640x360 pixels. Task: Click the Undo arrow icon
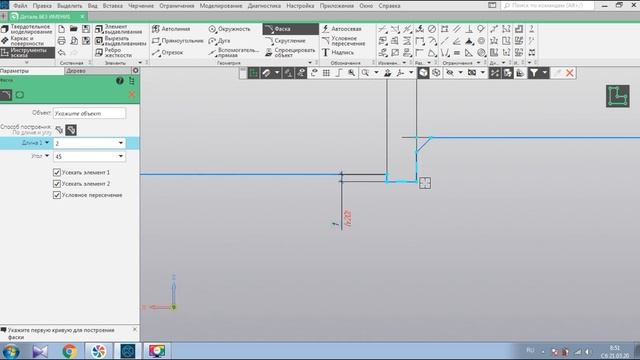click(x=61, y=53)
